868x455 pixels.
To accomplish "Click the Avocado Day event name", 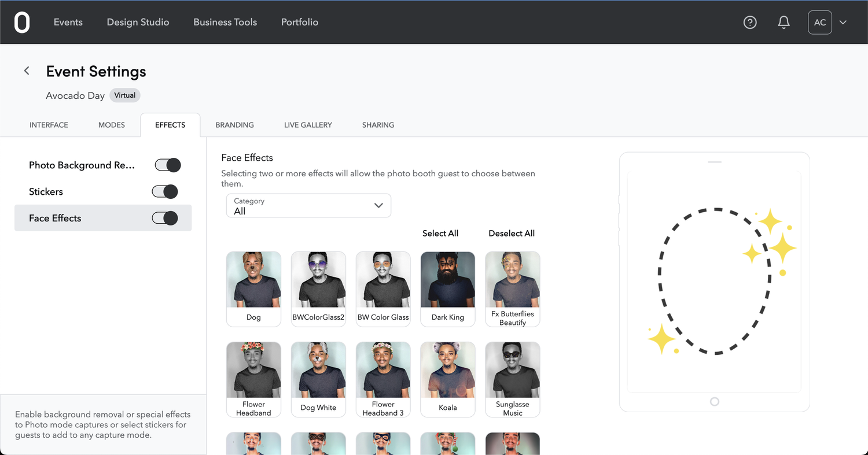I will pyautogui.click(x=75, y=95).
